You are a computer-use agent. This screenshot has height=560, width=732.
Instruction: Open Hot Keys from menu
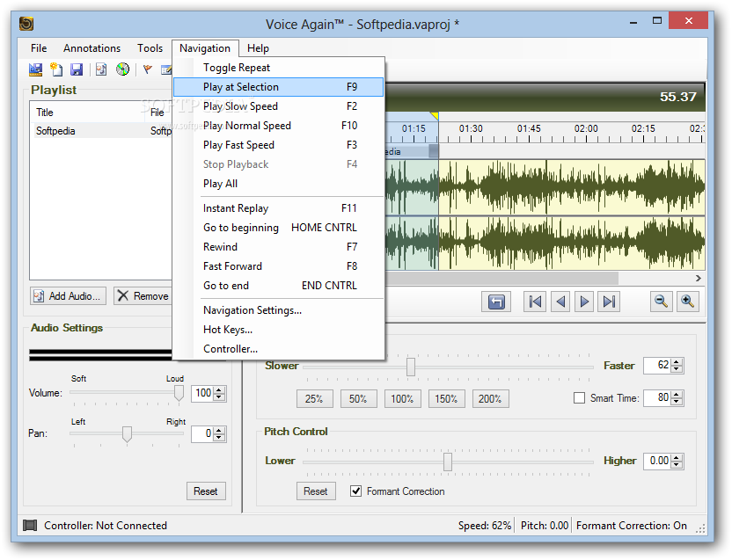click(x=279, y=330)
